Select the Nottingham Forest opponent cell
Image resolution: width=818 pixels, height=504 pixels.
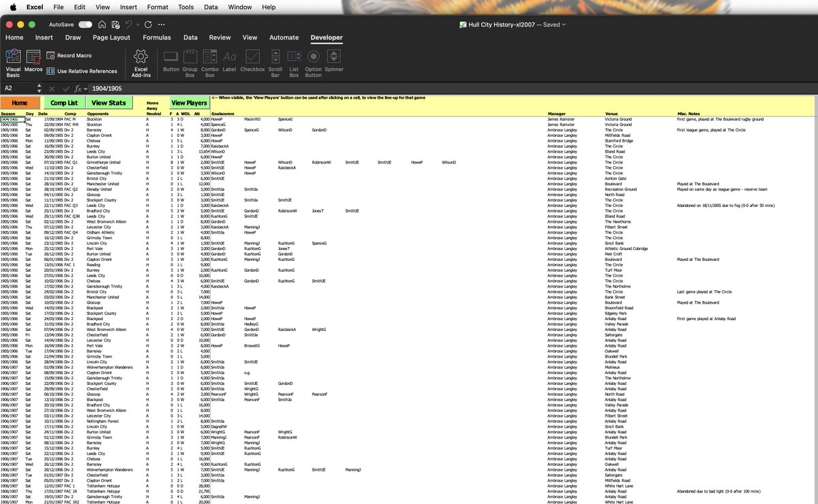pyautogui.click(x=103, y=421)
